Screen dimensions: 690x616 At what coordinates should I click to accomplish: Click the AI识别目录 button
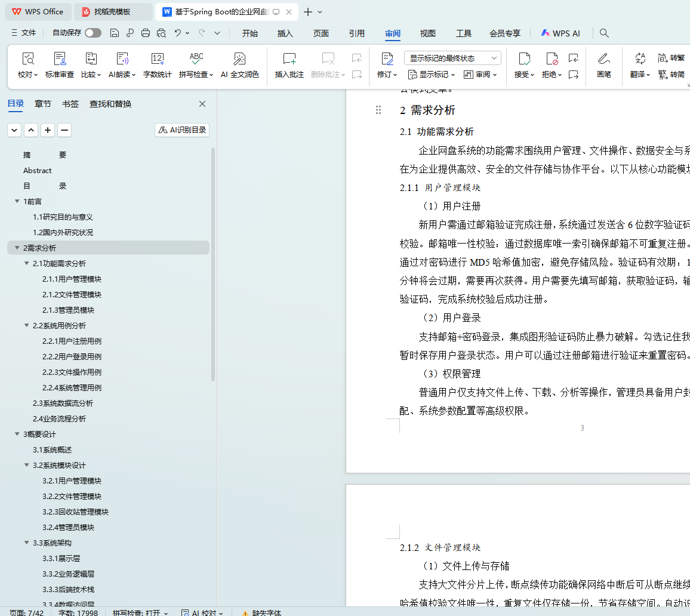click(x=182, y=130)
